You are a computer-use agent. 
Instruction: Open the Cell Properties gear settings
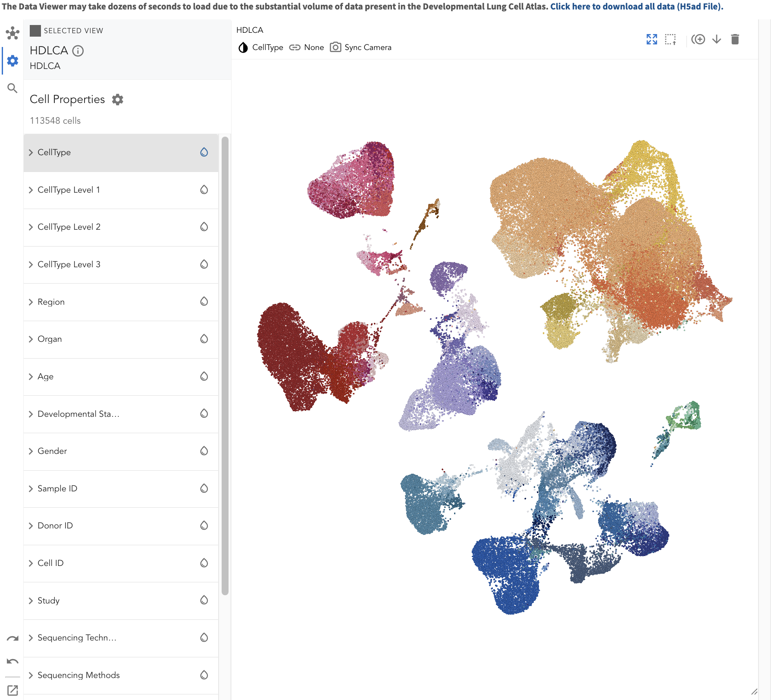[x=117, y=100]
